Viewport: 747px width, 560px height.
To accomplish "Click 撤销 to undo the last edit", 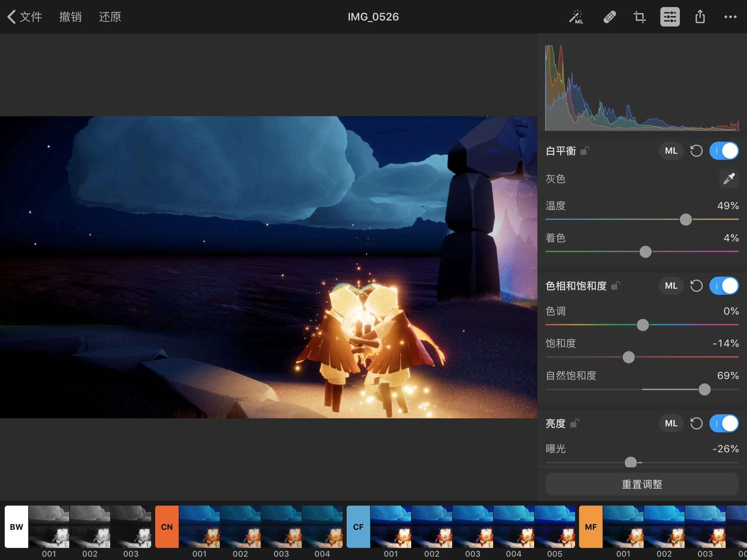I will pos(71,16).
